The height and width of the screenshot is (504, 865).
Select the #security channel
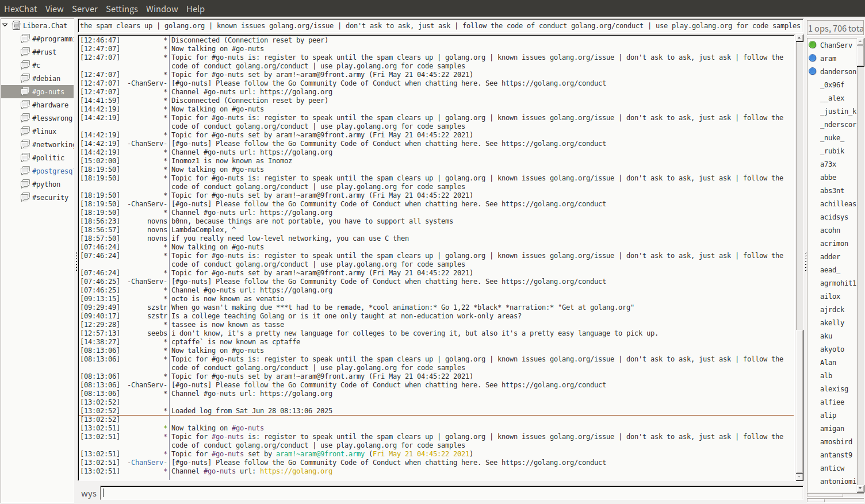pos(50,198)
